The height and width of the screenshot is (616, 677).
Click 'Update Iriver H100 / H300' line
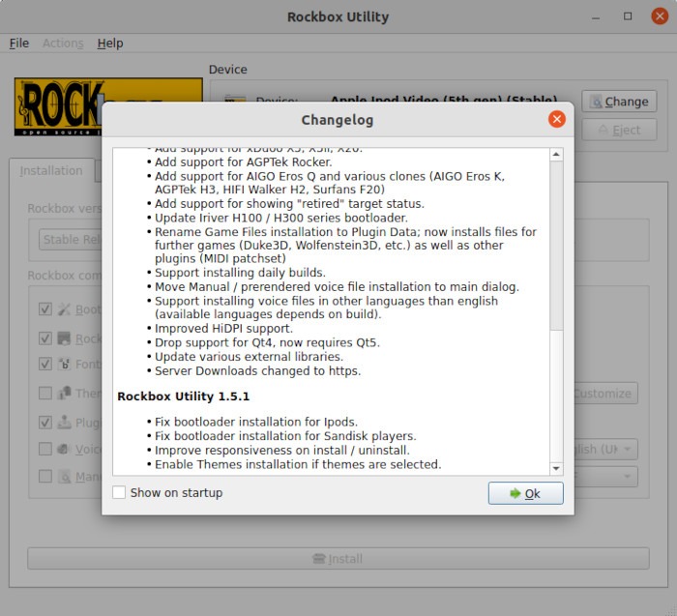coord(281,218)
